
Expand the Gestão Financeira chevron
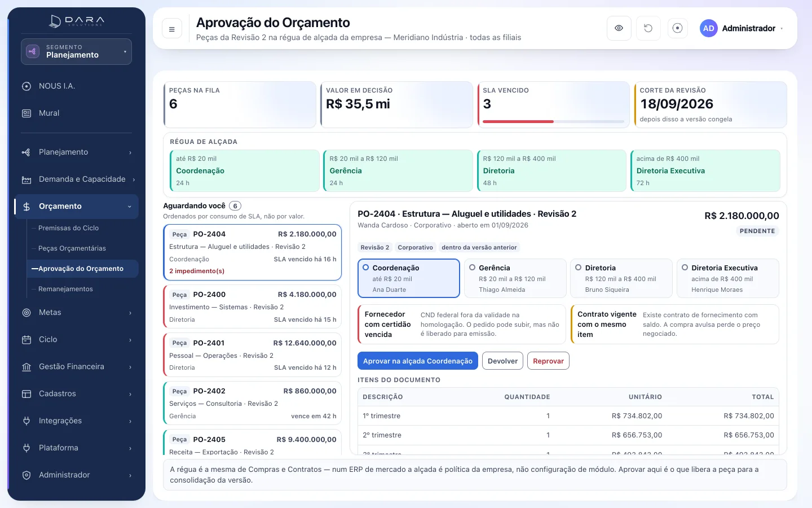click(130, 367)
